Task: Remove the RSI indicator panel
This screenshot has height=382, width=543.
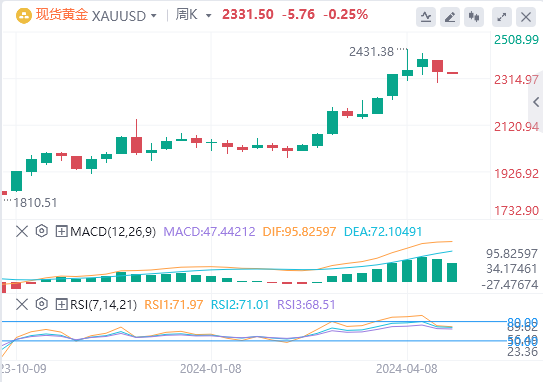Action: point(22,305)
